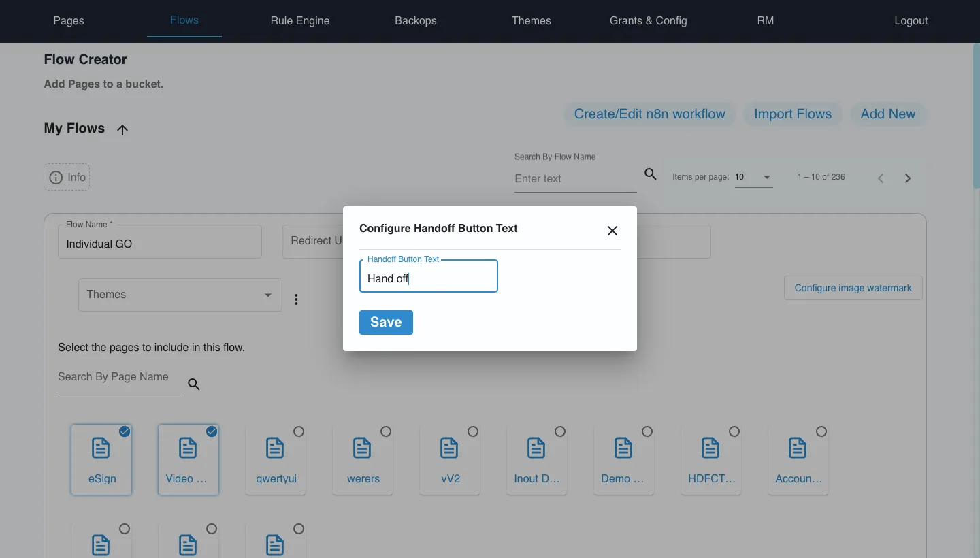Click the werers page document icon
The image size is (980, 558).
(362, 448)
